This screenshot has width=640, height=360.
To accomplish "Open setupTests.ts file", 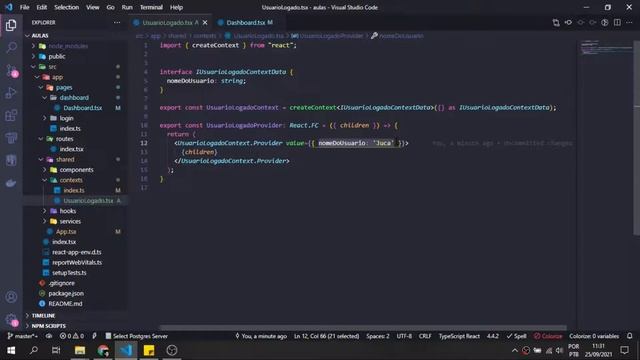I will 69,273.
